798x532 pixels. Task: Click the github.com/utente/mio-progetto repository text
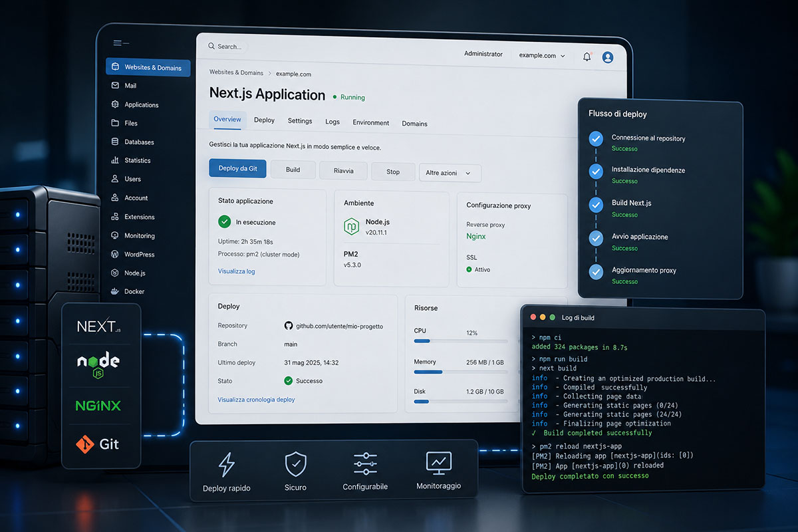coord(339,327)
